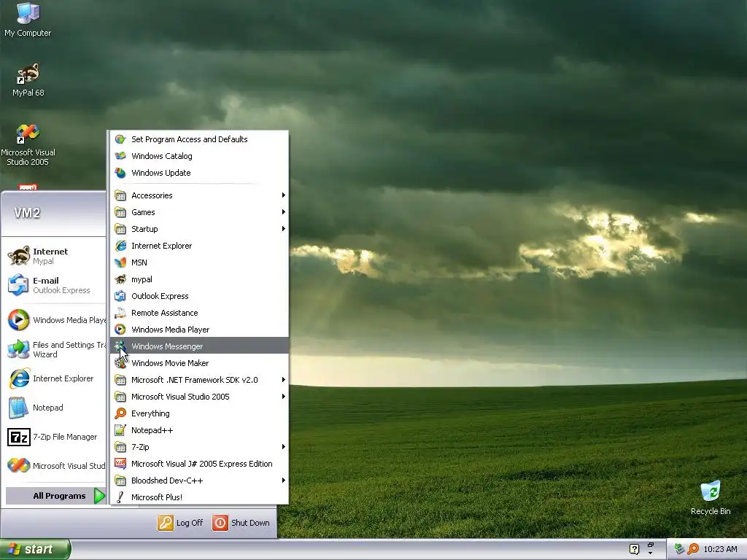
Task: Click Everything tray icon near the clock
Action: 693,549
